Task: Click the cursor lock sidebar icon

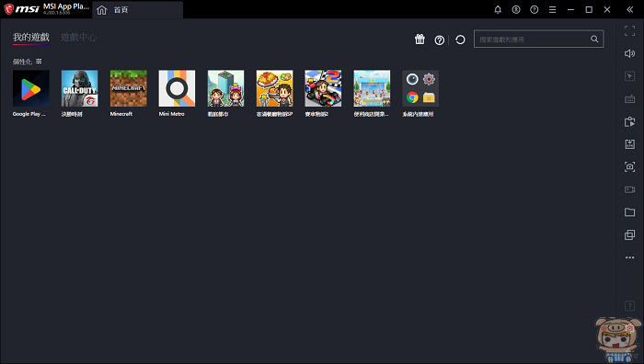Action: pos(629,76)
